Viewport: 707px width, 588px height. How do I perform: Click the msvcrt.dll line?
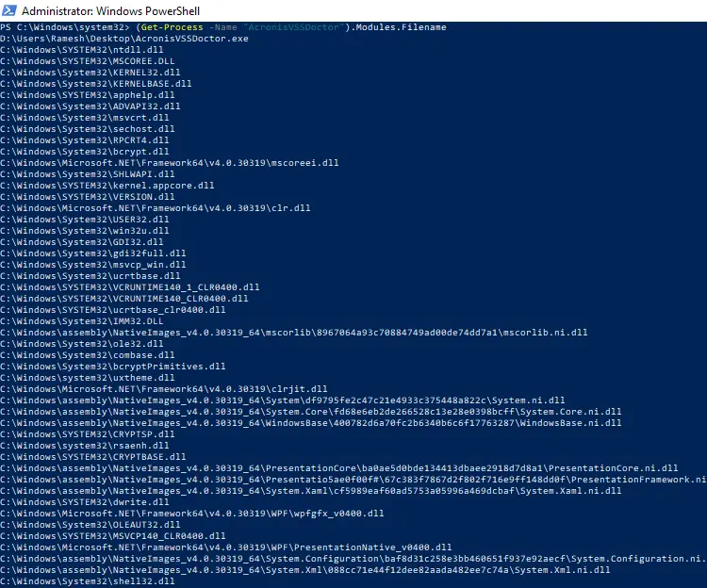pos(85,118)
